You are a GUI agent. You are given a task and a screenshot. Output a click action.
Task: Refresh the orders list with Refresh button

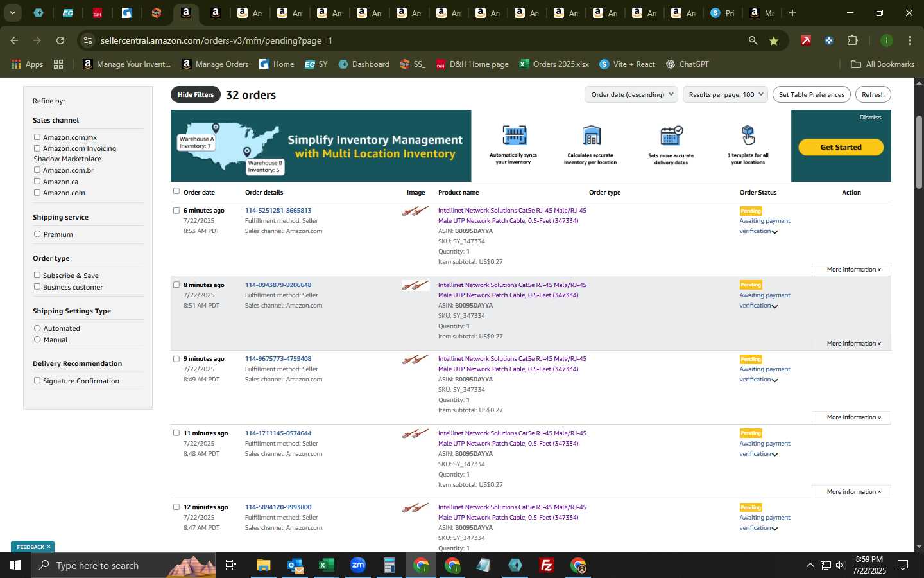coord(873,94)
